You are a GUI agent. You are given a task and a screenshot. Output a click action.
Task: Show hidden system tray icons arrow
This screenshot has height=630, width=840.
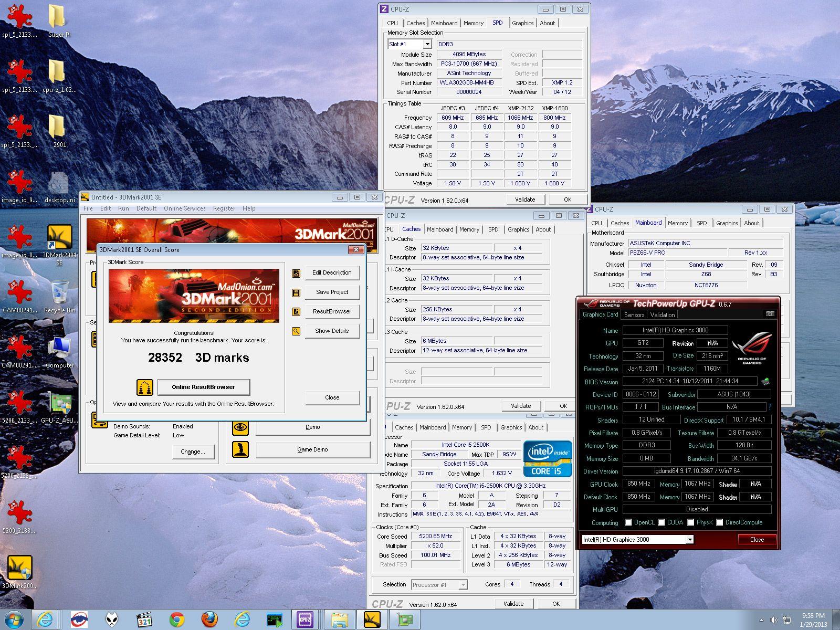[x=761, y=621]
